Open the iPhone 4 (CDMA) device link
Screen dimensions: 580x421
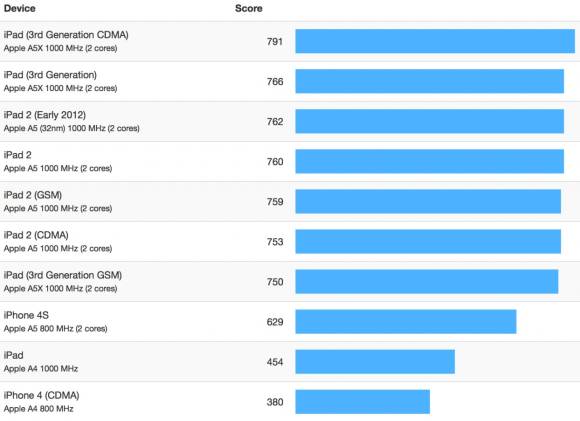click(41, 395)
